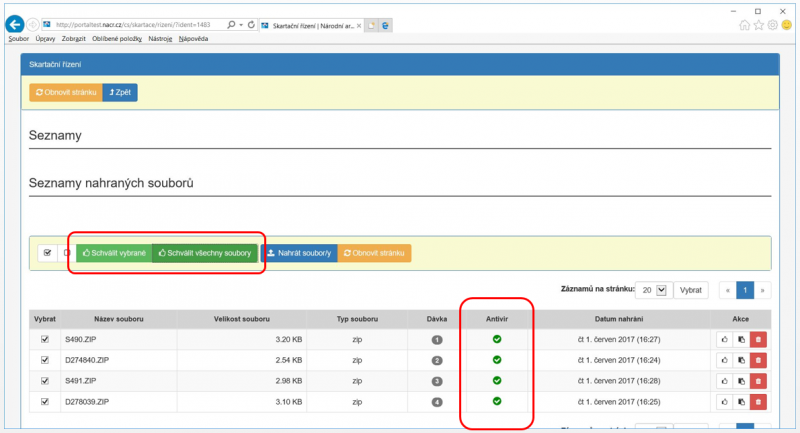Open the records-per-page dropdown showing 20
Viewport: 800px width, 433px height.
(x=652, y=290)
